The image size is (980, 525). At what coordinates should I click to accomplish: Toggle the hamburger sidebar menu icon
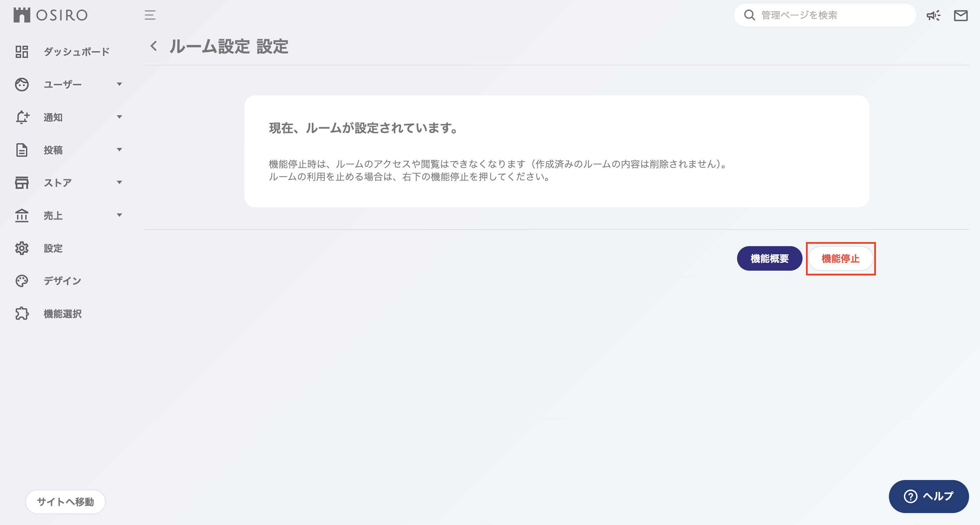(150, 15)
